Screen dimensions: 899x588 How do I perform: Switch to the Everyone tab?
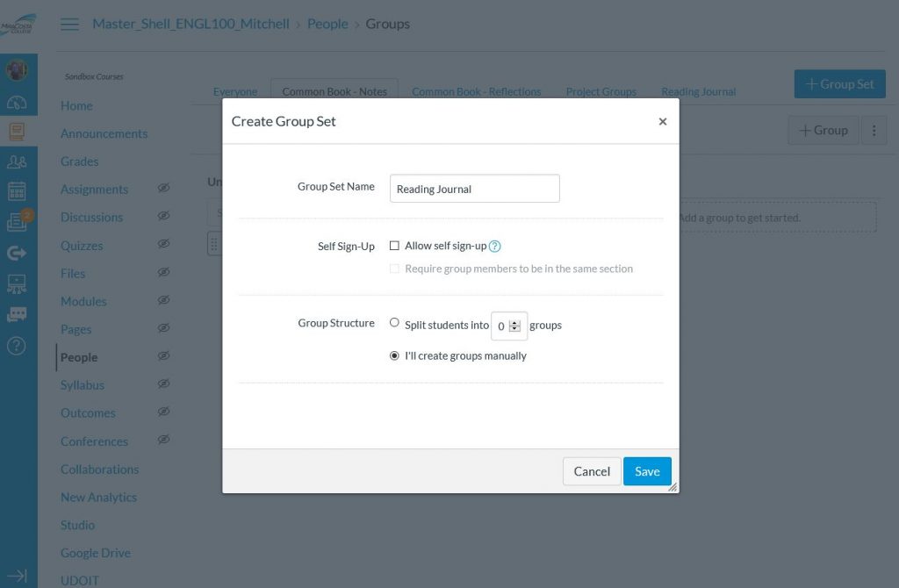click(x=235, y=91)
